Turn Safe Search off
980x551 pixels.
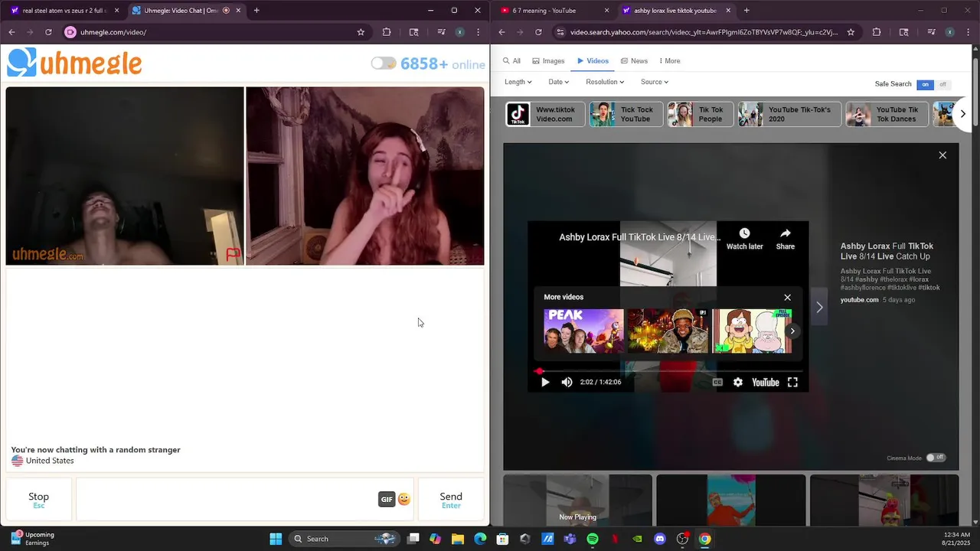pyautogui.click(x=942, y=84)
